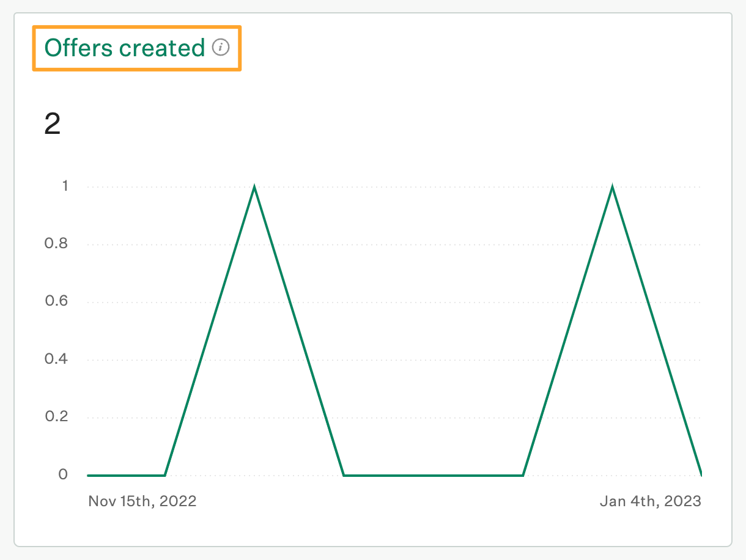Click the rising slope of the second peak
746x560 pixels.
[567, 331]
